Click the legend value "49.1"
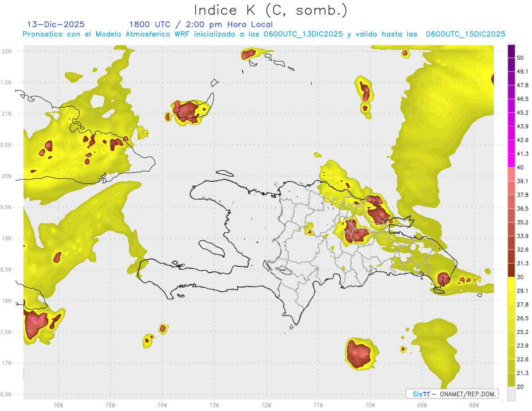Image resolution: width=532 pixels, height=411 pixels. click(x=523, y=71)
